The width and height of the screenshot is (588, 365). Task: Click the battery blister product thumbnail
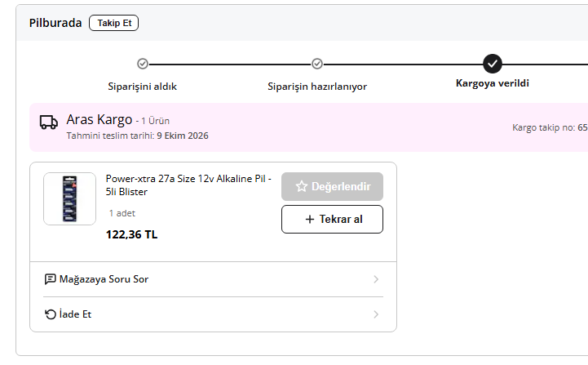70,199
